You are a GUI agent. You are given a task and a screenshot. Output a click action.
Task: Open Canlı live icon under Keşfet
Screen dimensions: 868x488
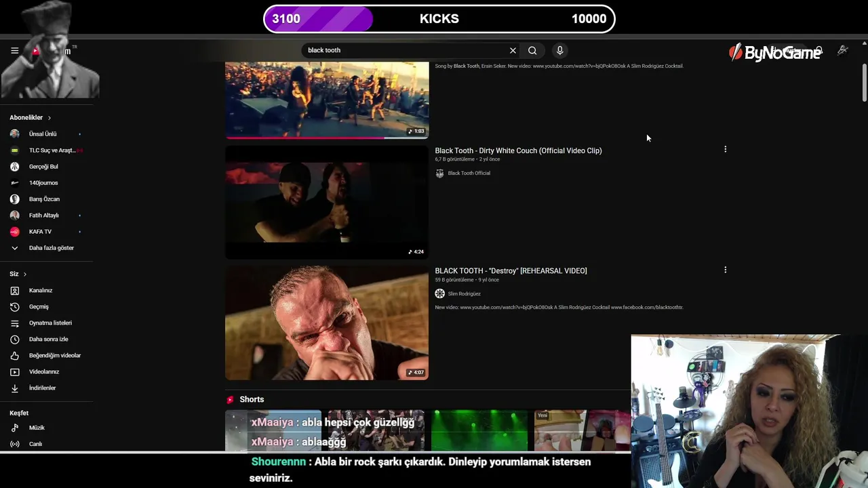pos(15,444)
